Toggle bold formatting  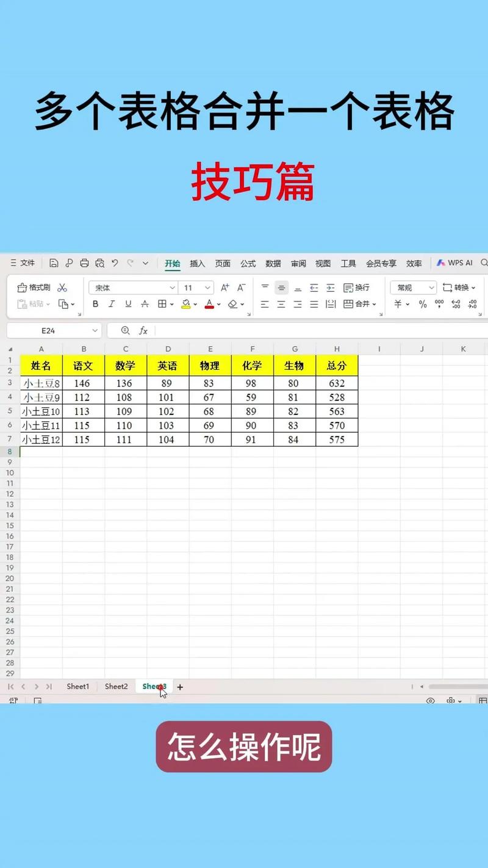[96, 303]
